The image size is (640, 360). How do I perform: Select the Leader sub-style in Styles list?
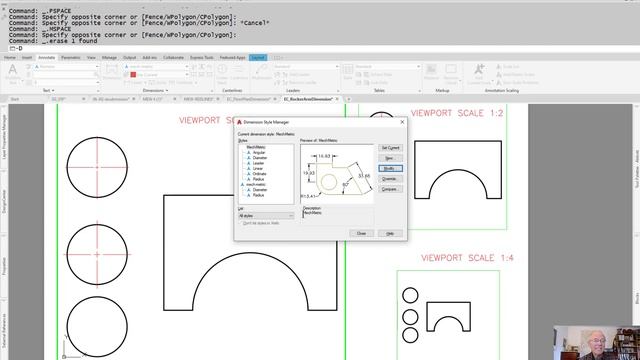coord(258,163)
